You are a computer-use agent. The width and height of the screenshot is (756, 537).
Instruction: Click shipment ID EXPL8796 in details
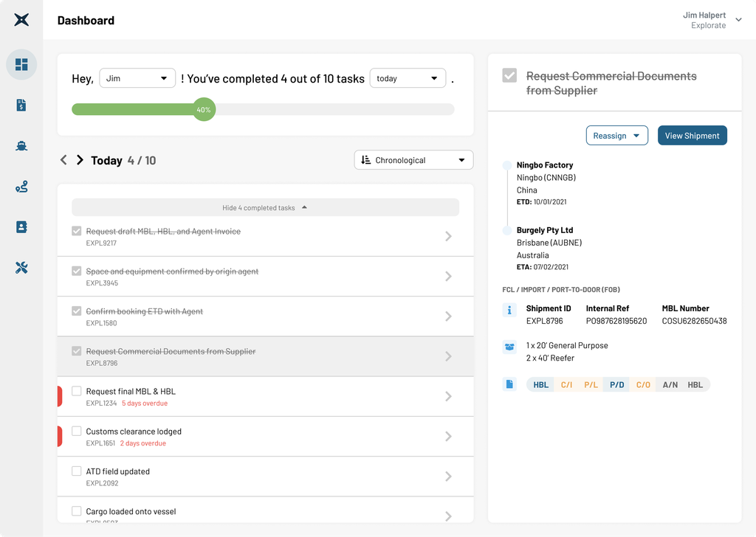[544, 321]
